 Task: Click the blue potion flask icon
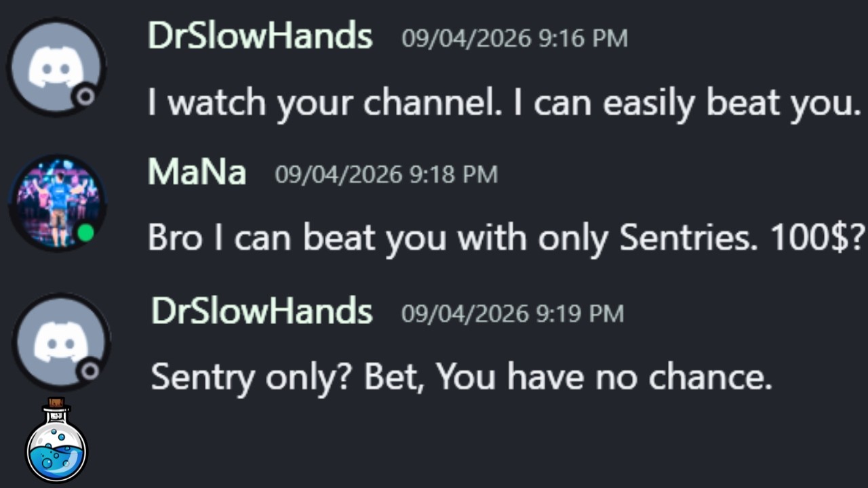tap(56, 441)
